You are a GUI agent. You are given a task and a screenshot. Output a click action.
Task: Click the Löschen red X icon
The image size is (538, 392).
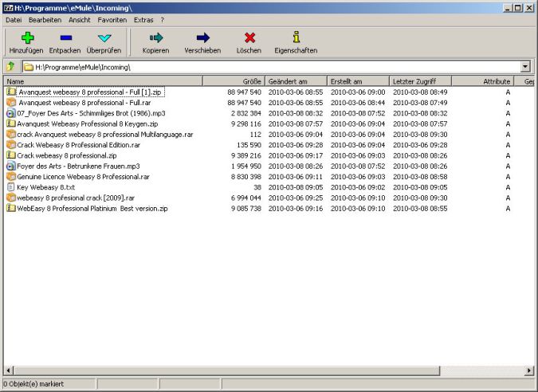[x=249, y=37]
